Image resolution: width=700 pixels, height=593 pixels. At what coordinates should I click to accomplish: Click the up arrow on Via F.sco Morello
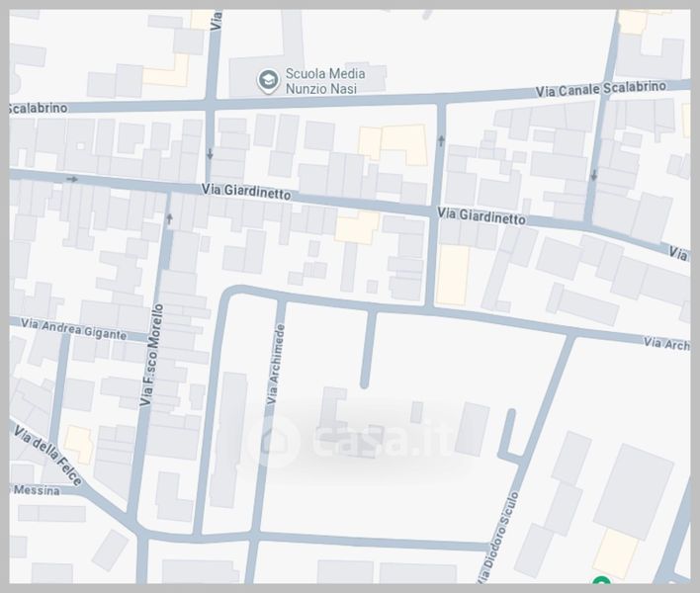pos(170,219)
